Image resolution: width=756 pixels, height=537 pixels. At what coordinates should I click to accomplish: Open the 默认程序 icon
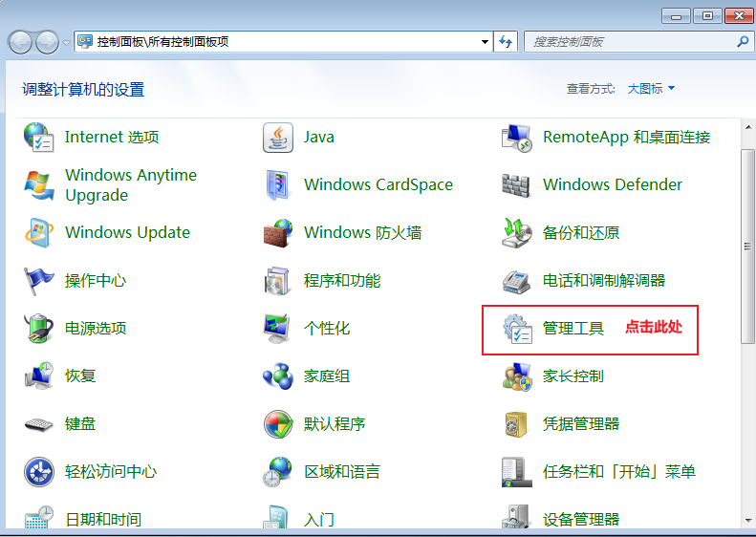tap(278, 423)
